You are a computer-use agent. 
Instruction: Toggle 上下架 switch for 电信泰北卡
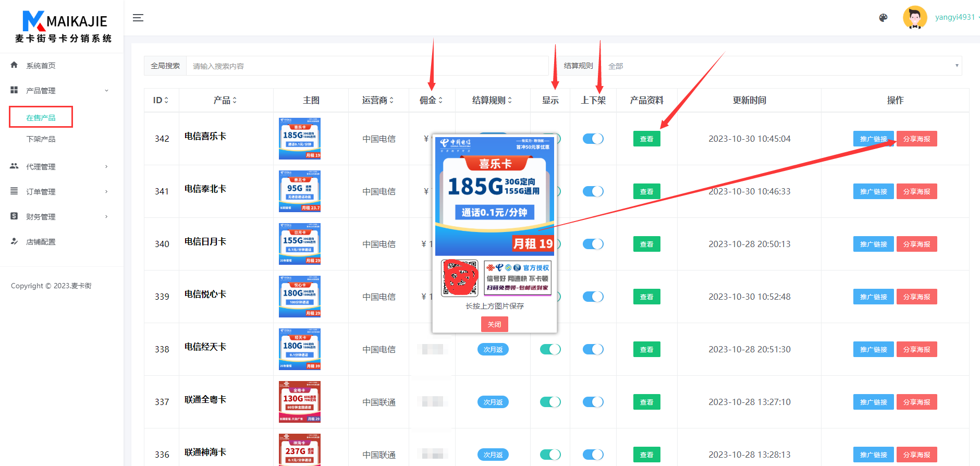coord(593,191)
